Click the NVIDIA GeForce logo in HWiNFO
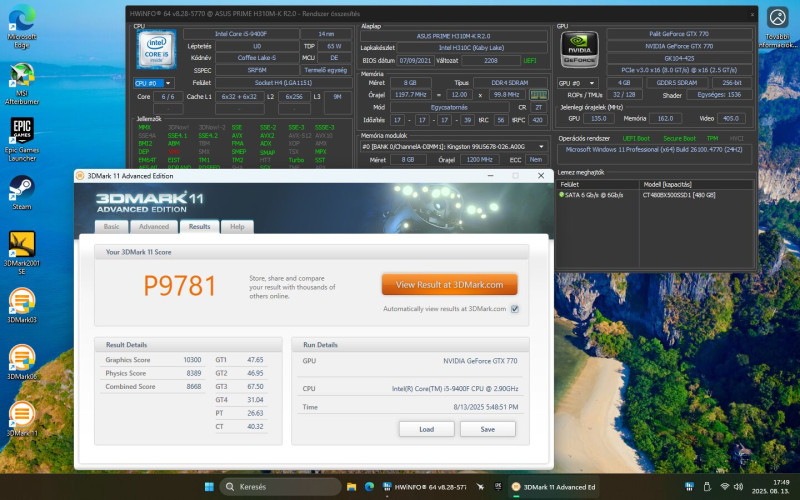800x500 pixels. (x=579, y=49)
